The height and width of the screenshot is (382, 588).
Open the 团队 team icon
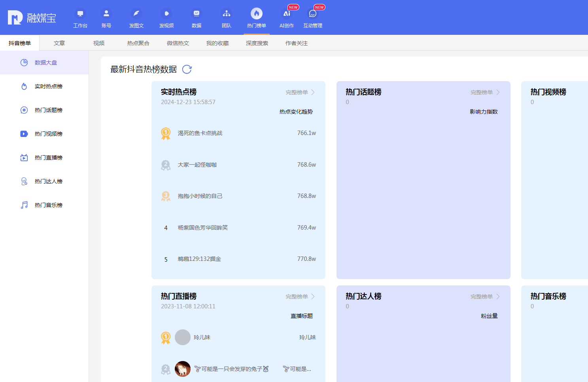[227, 13]
